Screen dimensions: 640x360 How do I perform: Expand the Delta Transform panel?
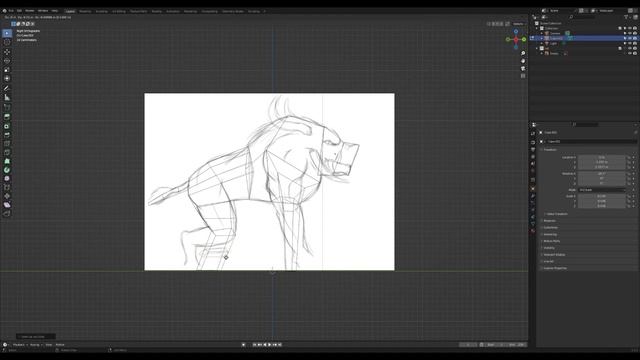pyautogui.click(x=557, y=214)
